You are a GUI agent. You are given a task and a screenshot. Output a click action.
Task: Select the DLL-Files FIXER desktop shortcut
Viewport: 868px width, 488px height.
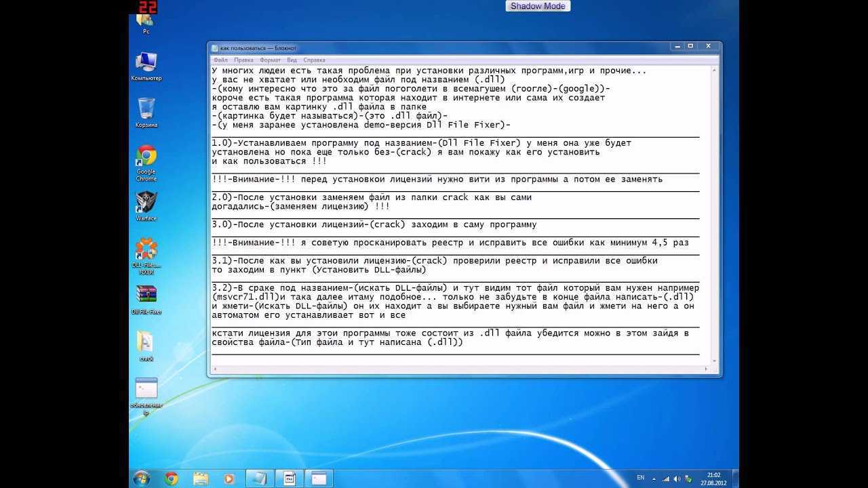[146, 256]
